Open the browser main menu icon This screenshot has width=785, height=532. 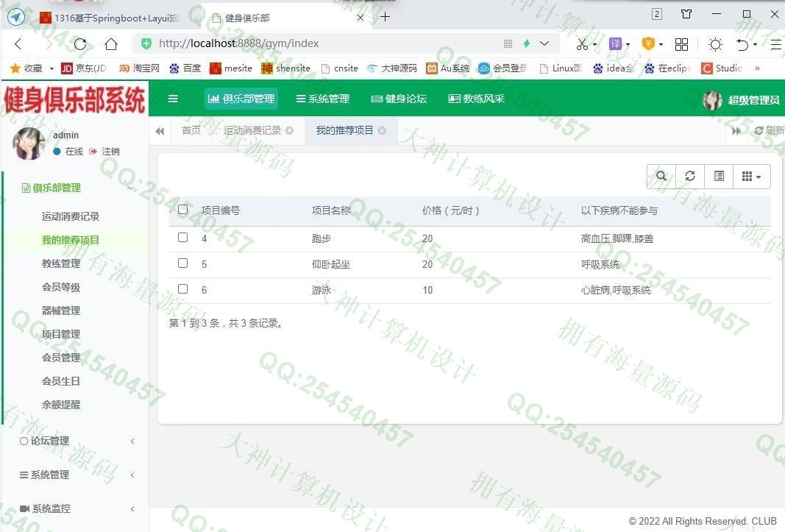[x=776, y=44]
